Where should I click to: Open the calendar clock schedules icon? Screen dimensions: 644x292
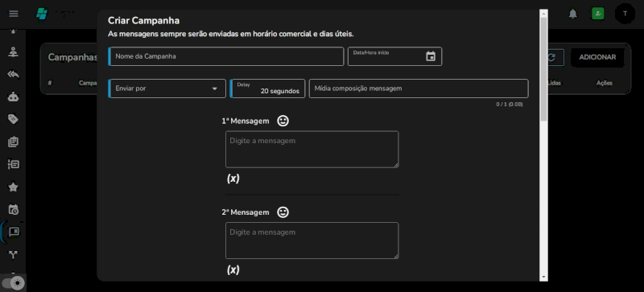[13, 209]
